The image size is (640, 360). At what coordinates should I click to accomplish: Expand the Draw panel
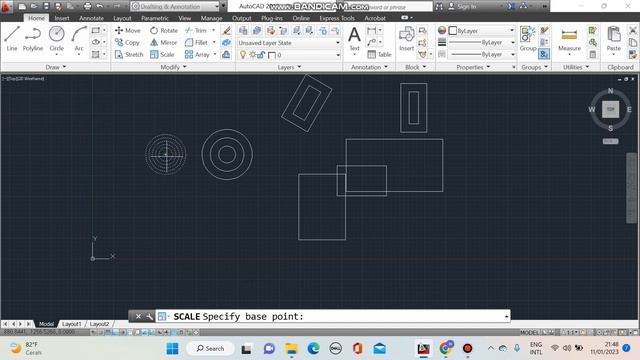[56, 67]
